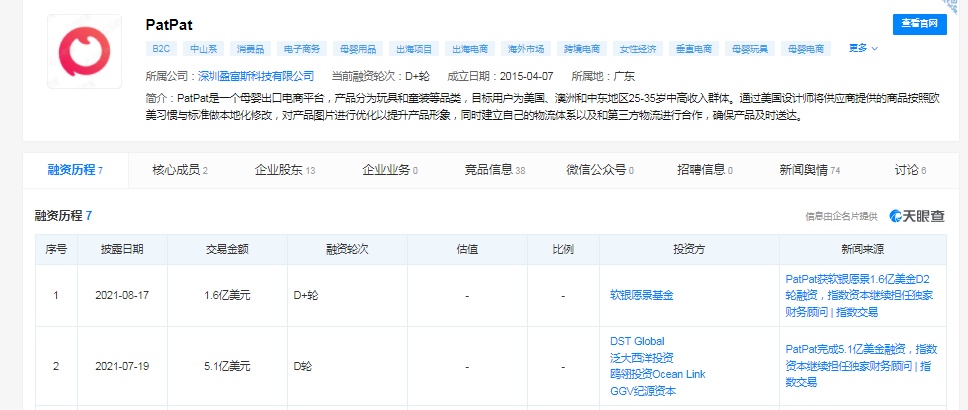Click the D+轮 cell in row 1
The width and height of the screenshot is (968, 410).
[347, 295]
